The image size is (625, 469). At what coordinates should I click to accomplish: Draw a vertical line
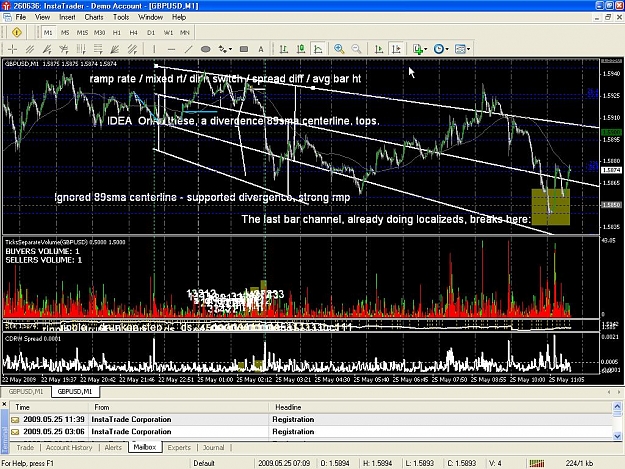click(x=154, y=49)
